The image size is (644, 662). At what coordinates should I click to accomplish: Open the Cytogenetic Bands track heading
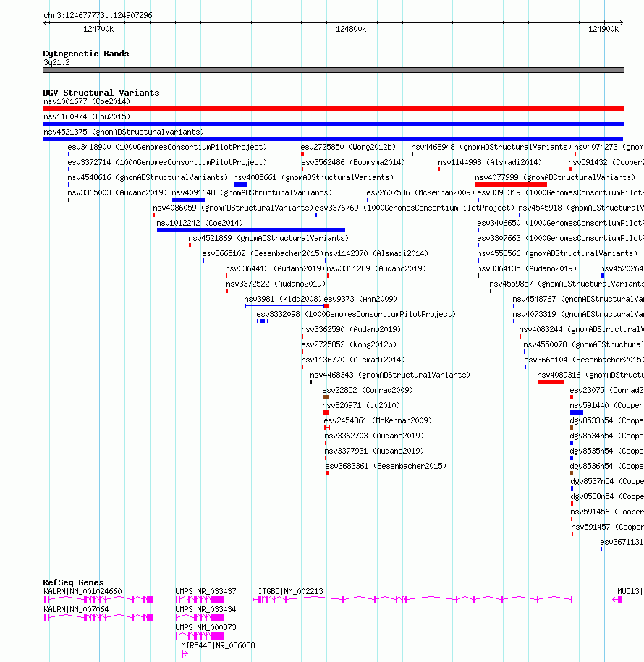point(85,54)
